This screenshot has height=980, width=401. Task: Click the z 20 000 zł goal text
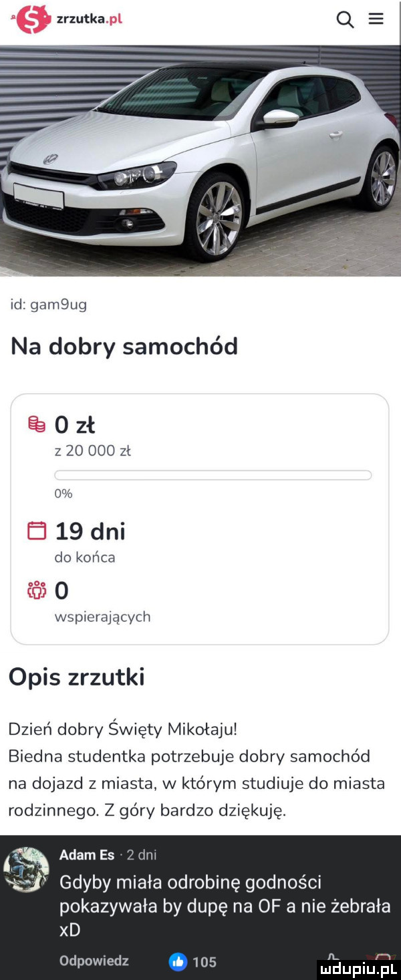pos(93,451)
